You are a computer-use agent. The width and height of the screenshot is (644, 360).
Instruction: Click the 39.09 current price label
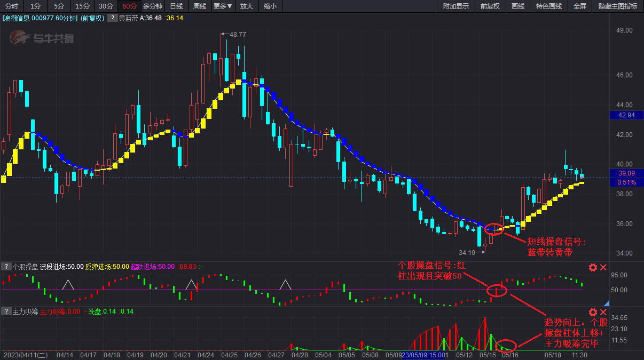pos(626,173)
